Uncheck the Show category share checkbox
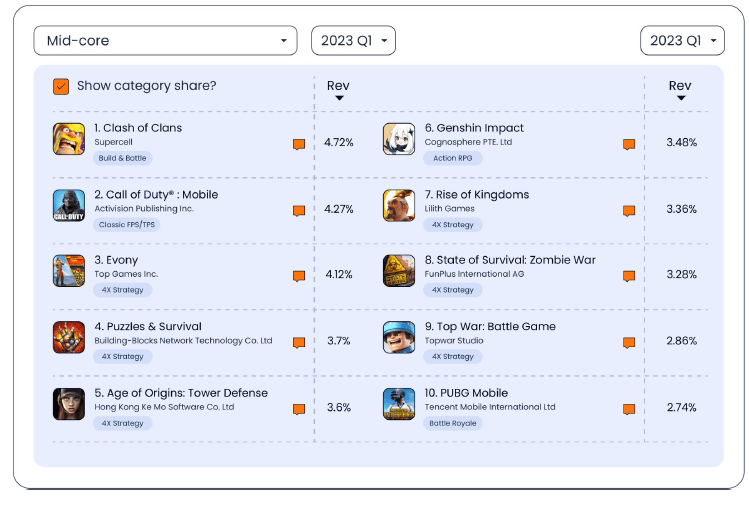 62,86
